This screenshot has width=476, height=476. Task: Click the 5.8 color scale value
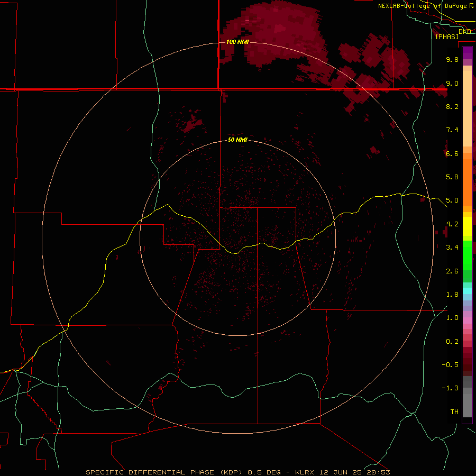click(x=452, y=177)
